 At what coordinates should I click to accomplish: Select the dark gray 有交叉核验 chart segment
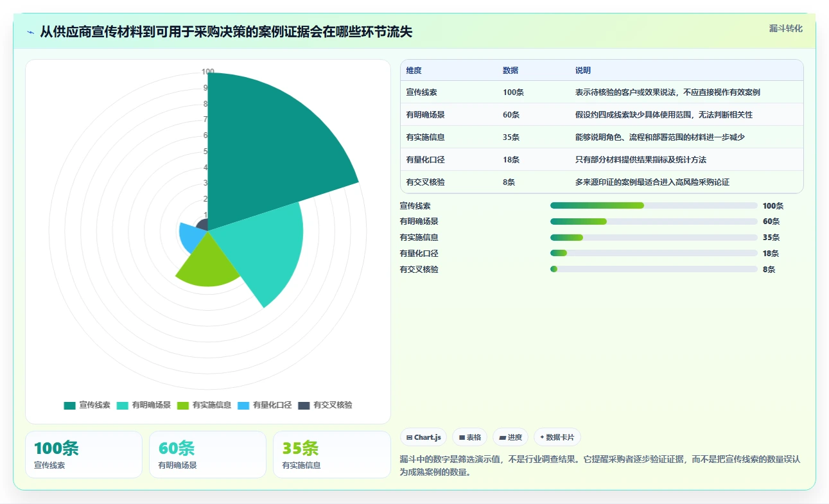click(x=202, y=225)
